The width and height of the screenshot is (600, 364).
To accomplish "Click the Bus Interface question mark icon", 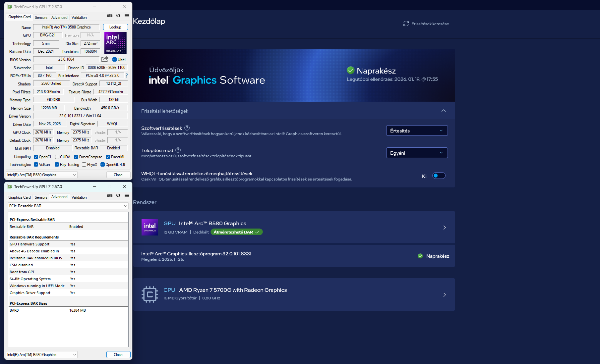I will click(x=126, y=76).
